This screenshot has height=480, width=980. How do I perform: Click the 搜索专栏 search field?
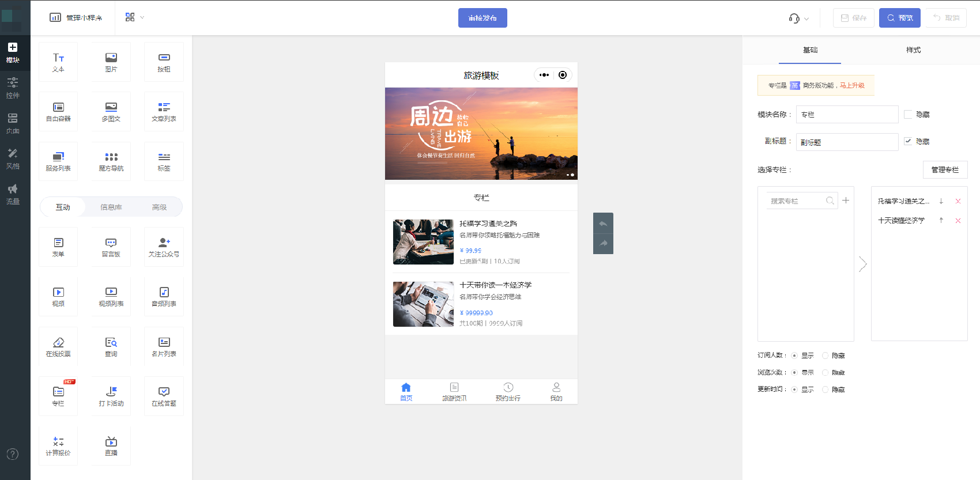click(802, 201)
